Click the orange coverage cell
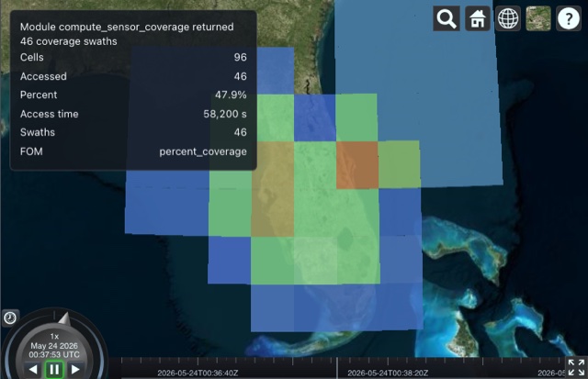 [x=357, y=165]
